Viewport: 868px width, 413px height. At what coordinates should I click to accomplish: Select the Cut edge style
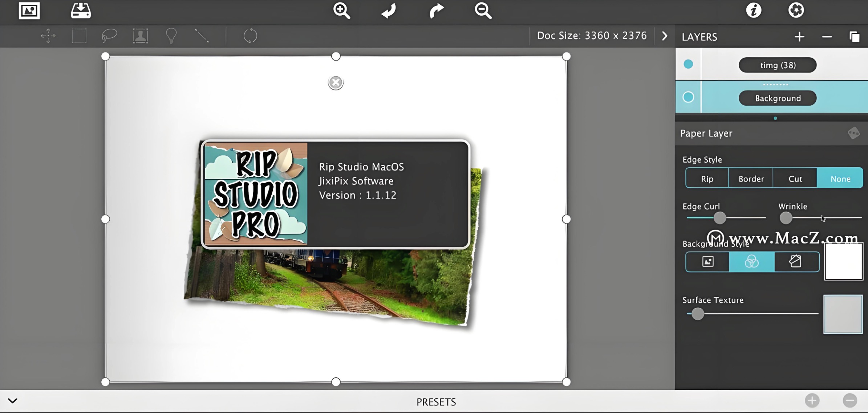[795, 179]
